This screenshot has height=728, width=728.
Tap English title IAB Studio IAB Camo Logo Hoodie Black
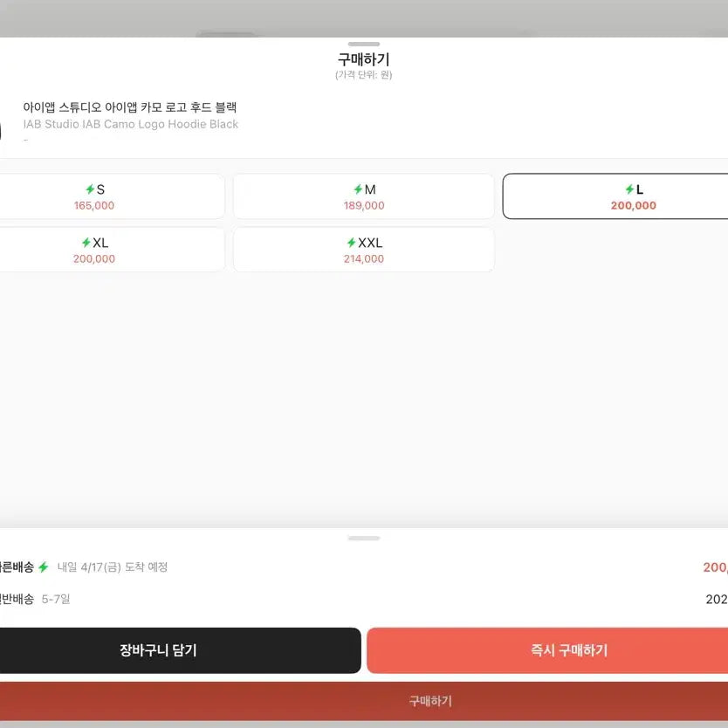[x=130, y=124]
